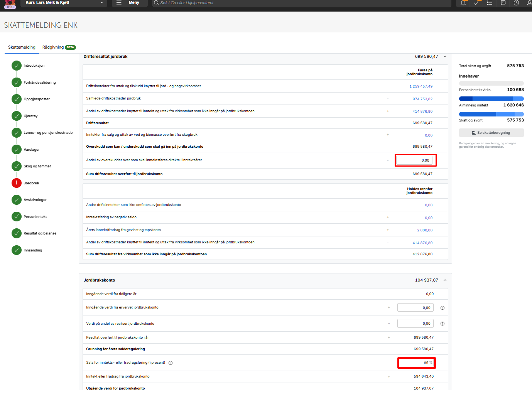Image resolution: width=532 pixels, height=393 pixels.
Task: Click the Avskrivninger step checkmark icon
Action: point(17,200)
